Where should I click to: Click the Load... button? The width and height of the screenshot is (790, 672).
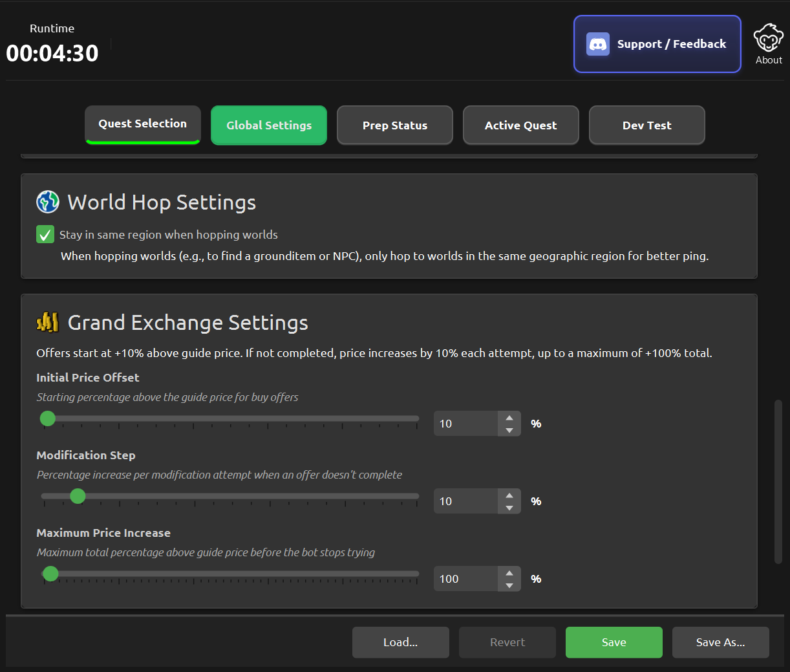[x=400, y=642]
